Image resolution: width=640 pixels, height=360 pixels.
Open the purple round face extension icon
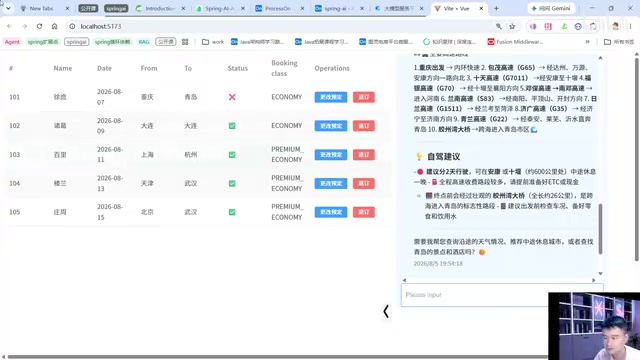click(578, 26)
